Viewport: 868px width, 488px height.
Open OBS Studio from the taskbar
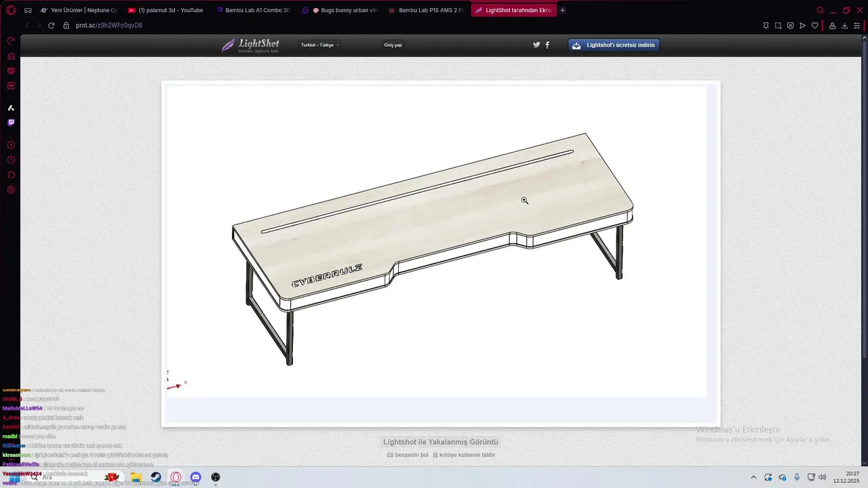216,477
